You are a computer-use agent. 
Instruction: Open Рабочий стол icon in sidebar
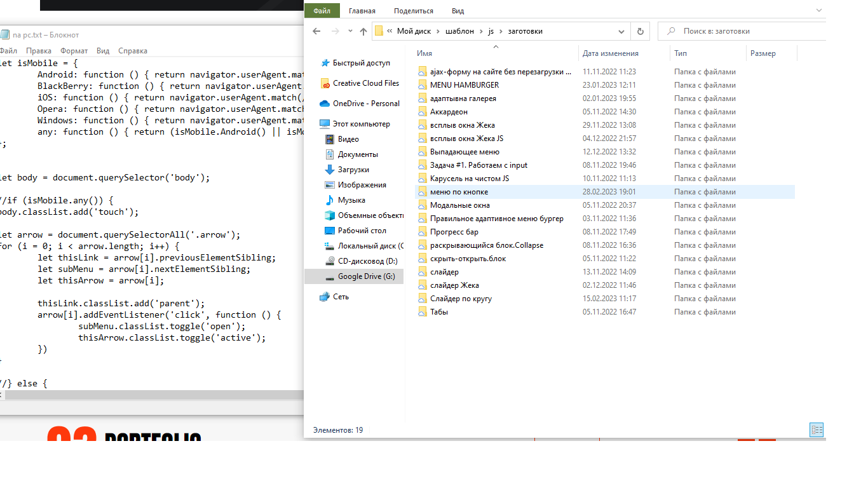pos(330,231)
